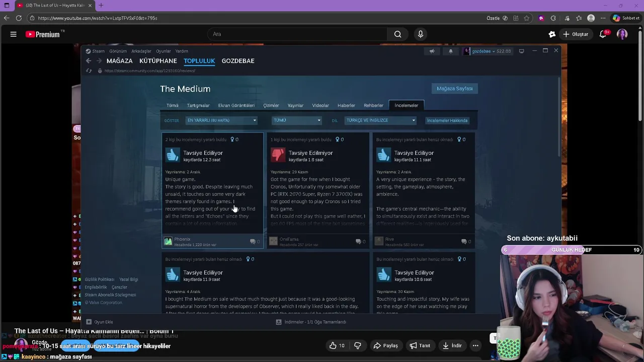Focus the YouTube Ara search field
This screenshot has height=362, width=644.
click(x=297, y=34)
